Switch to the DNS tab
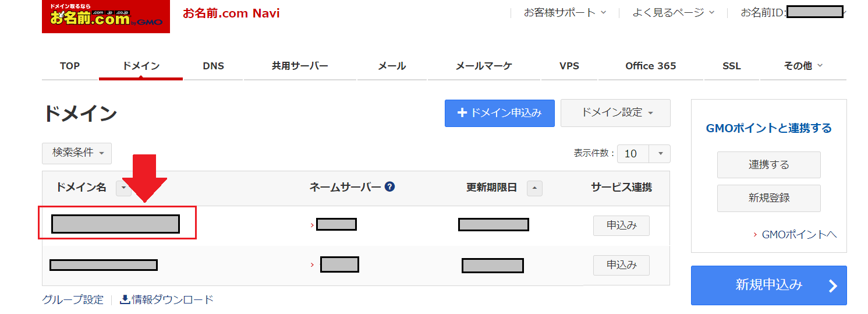Viewport: 868px width, 314px height. coord(213,66)
